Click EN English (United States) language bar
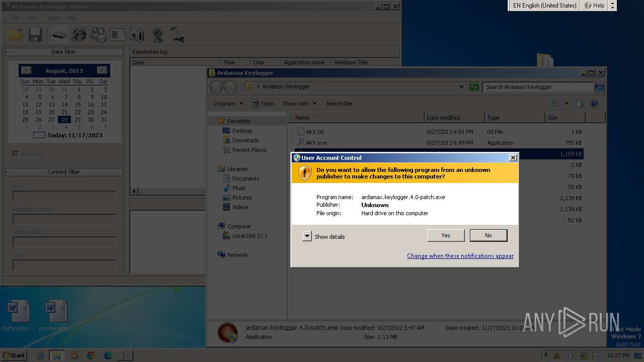The image size is (644, 362). [544, 6]
